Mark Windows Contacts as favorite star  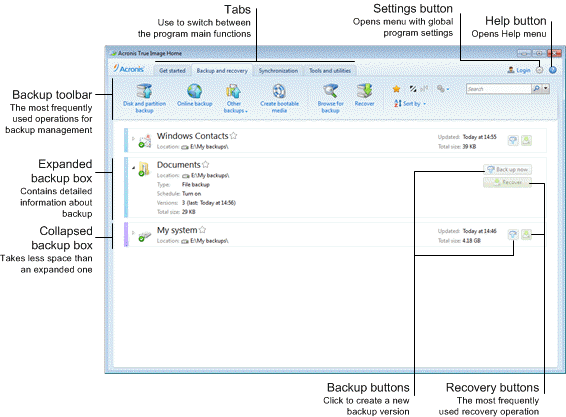click(234, 135)
